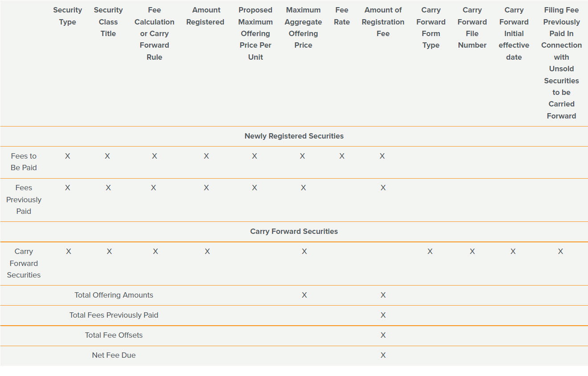Click the Carry Forward Securities section heading
Screen dimensions: 588x376
[x=294, y=231]
